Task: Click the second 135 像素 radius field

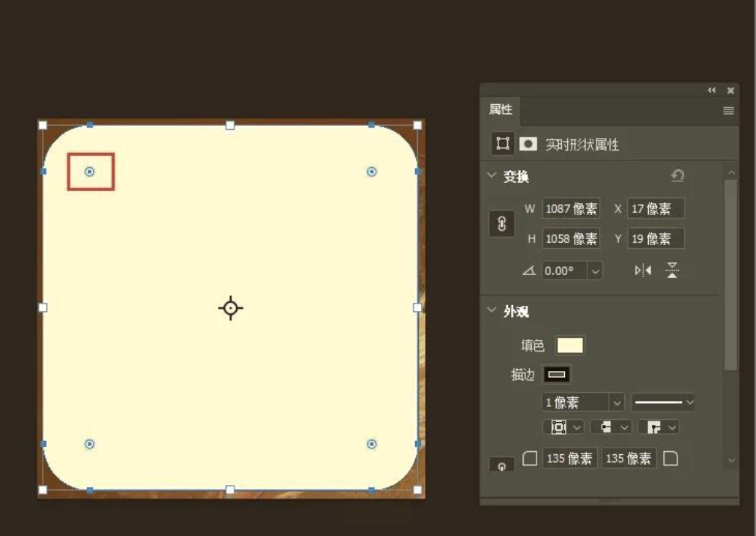Action: [x=629, y=458]
